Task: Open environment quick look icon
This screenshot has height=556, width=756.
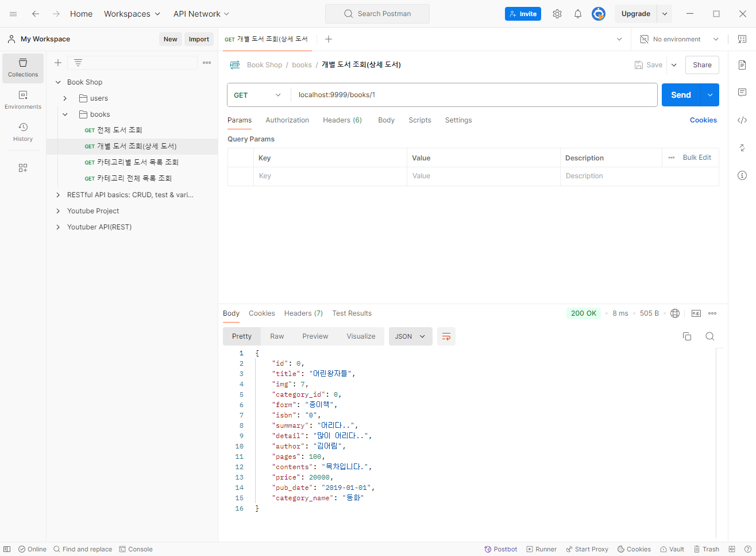Action: 742,39
